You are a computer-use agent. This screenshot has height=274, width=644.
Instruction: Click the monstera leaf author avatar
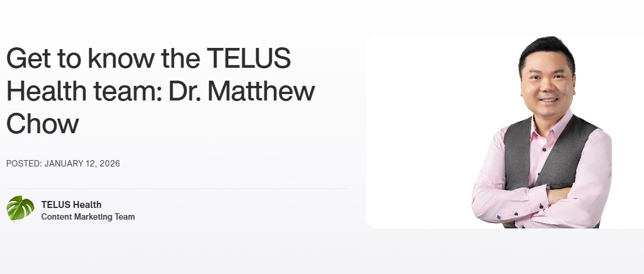[x=20, y=209]
